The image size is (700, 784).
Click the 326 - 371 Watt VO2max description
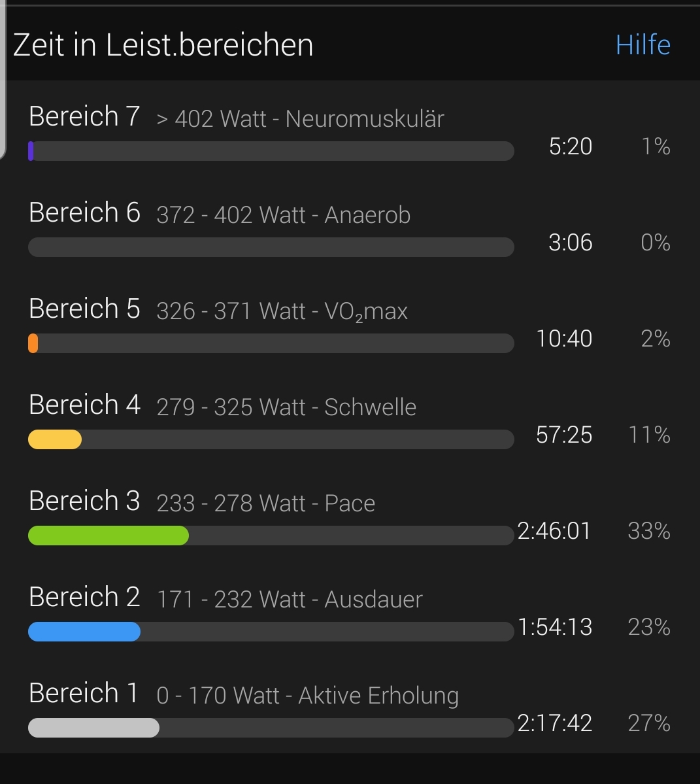pyautogui.click(x=282, y=311)
